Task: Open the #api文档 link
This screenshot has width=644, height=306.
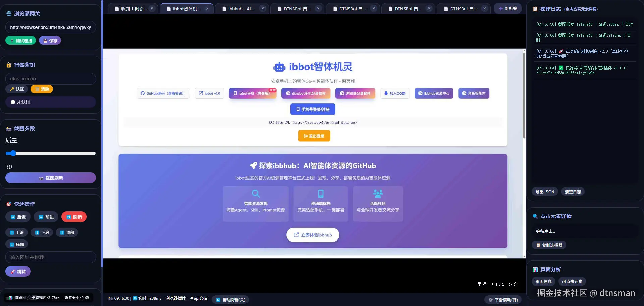Action: point(199,298)
